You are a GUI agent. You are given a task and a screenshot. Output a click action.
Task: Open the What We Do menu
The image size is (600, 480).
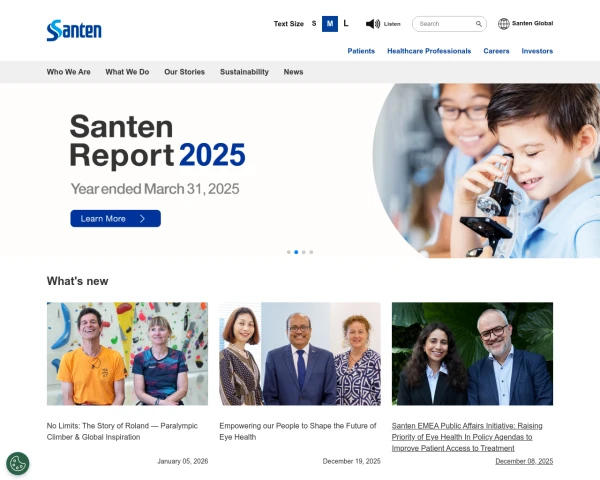[x=127, y=72]
